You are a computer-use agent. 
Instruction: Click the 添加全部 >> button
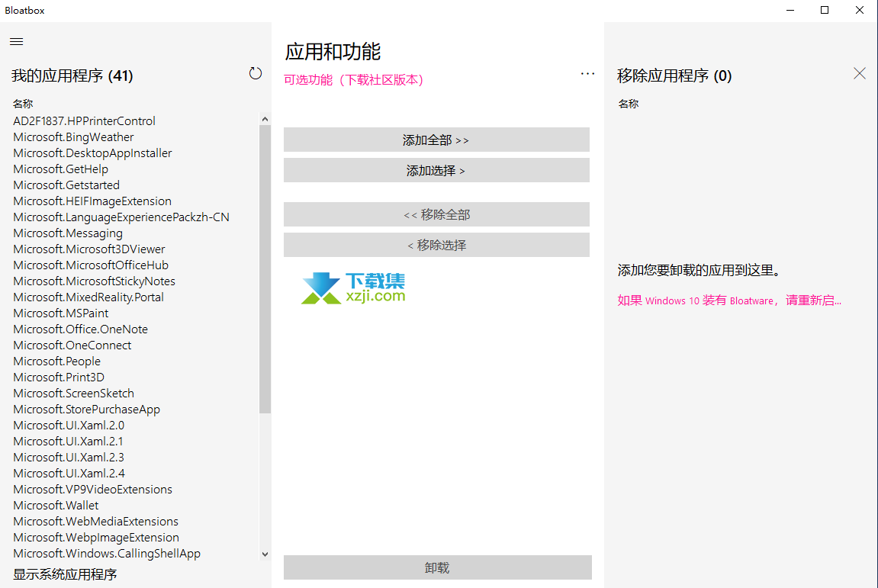436,140
